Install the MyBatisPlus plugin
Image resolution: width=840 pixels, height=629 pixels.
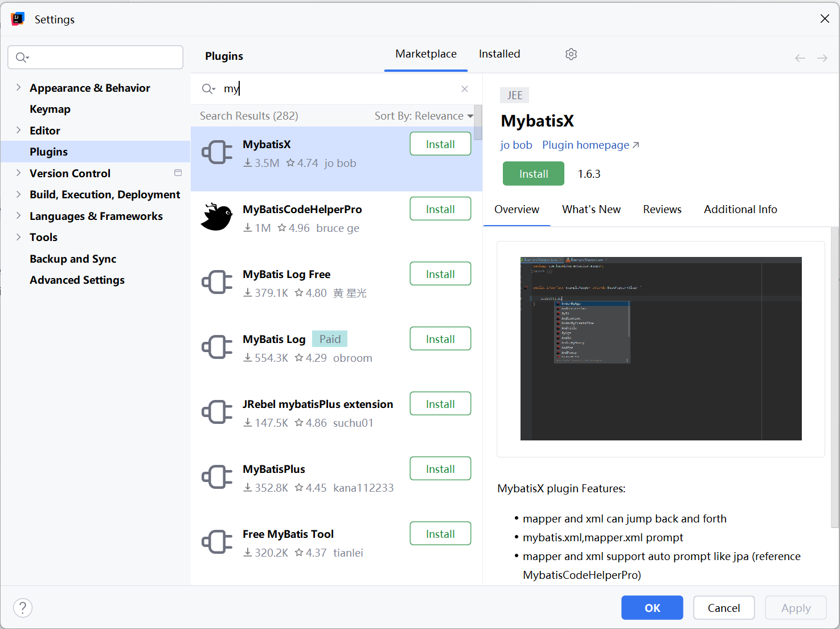(x=440, y=469)
